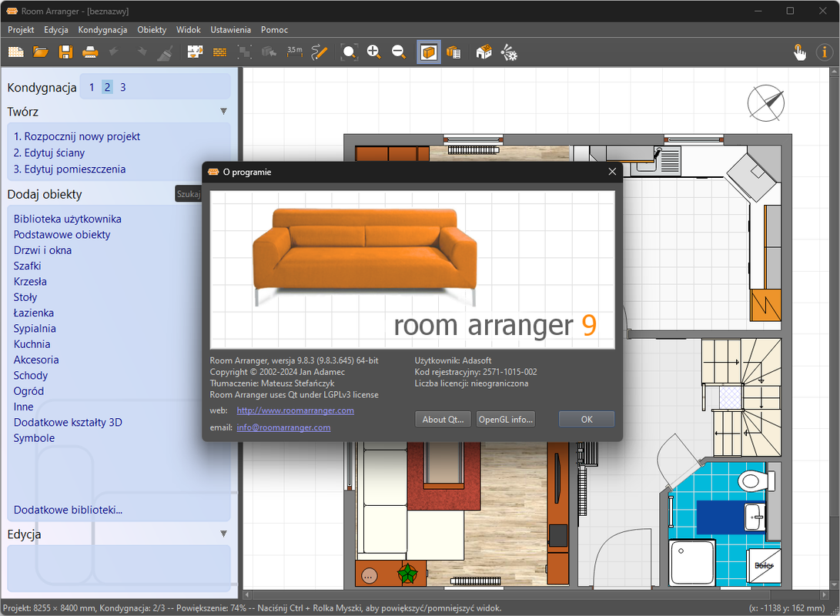Open the Pomoc menu
The height and width of the screenshot is (616, 840).
274,30
